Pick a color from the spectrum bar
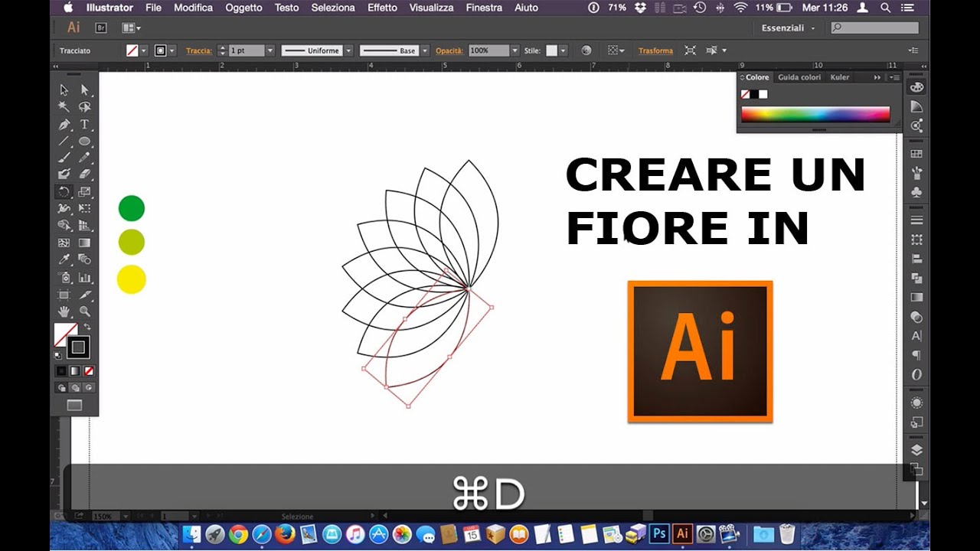The height and width of the screenshot is (551, 980). (x=815, y=115)
